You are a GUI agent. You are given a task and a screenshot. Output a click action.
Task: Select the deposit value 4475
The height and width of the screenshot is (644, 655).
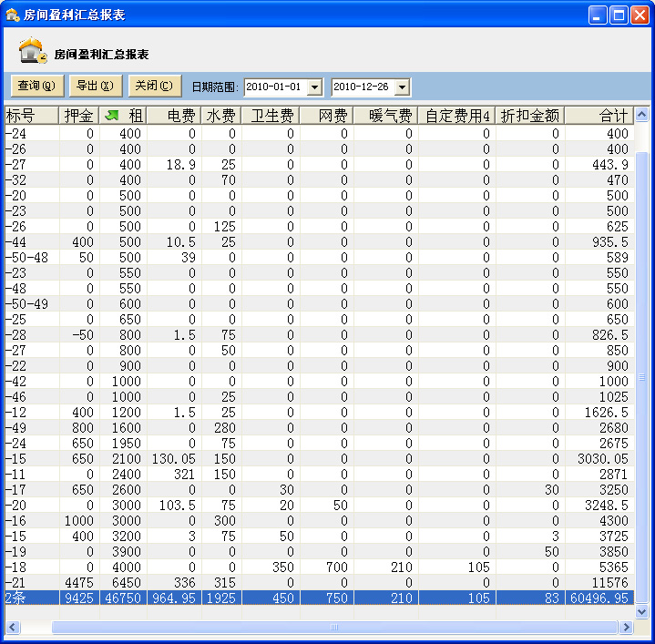(79, 583)
